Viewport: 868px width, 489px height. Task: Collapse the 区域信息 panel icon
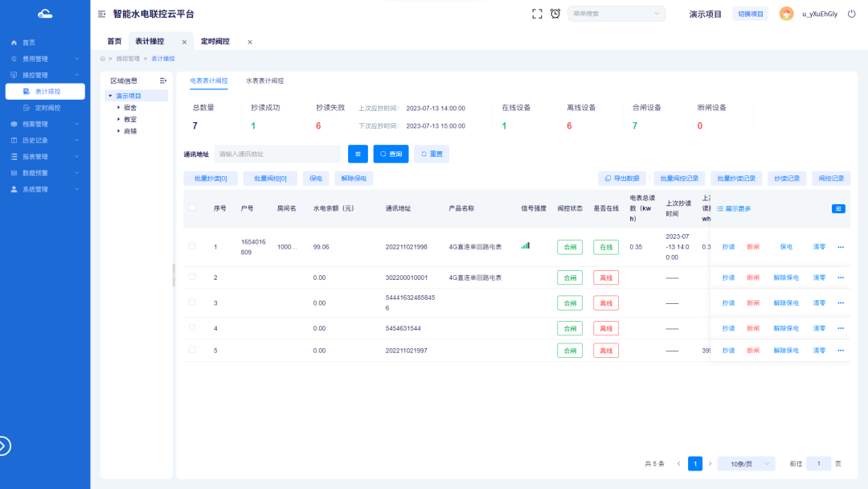[x=162, y=81]
